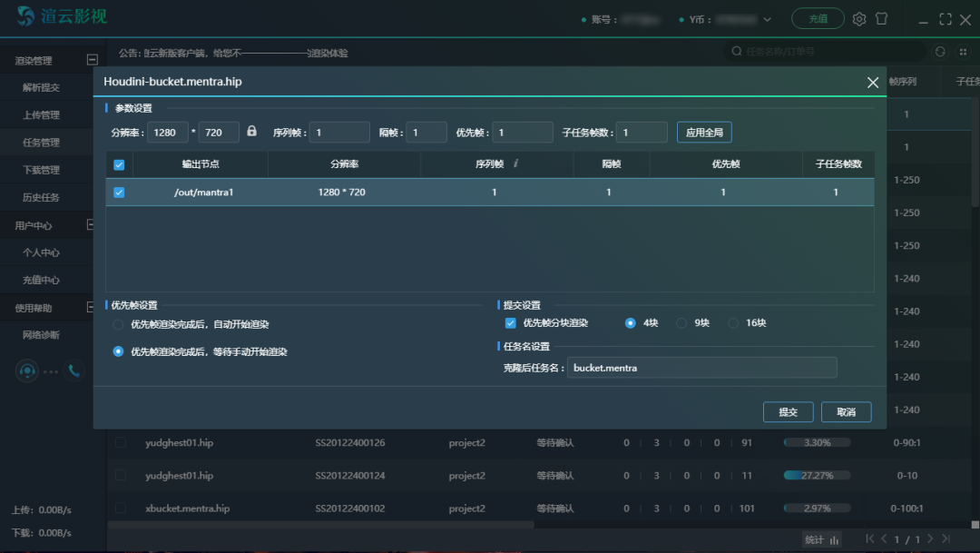980x553 pixels.
Task: Toggle the 优先帧分块渲染 checkbox
Action: (511, 323)
